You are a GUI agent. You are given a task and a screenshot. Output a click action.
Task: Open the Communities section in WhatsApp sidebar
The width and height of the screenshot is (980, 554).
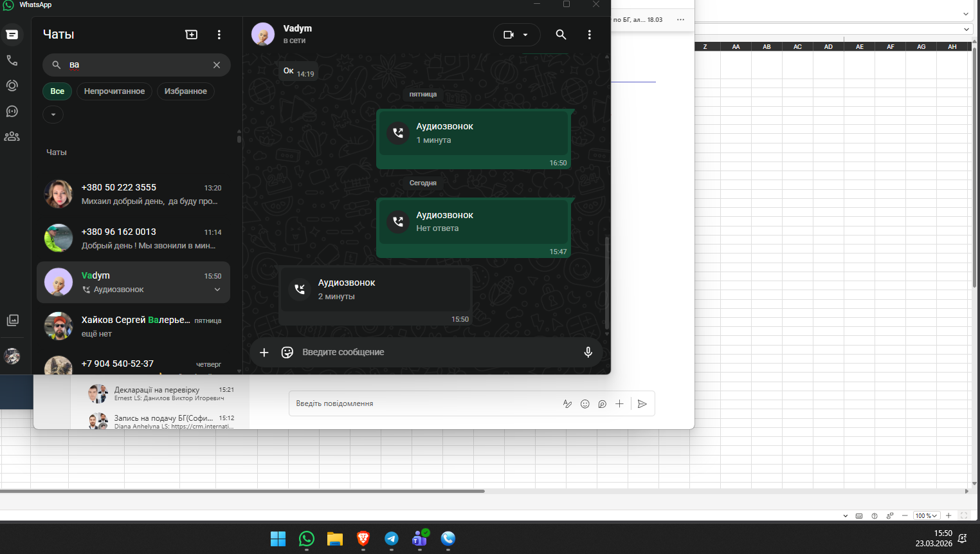click(12, 136)
